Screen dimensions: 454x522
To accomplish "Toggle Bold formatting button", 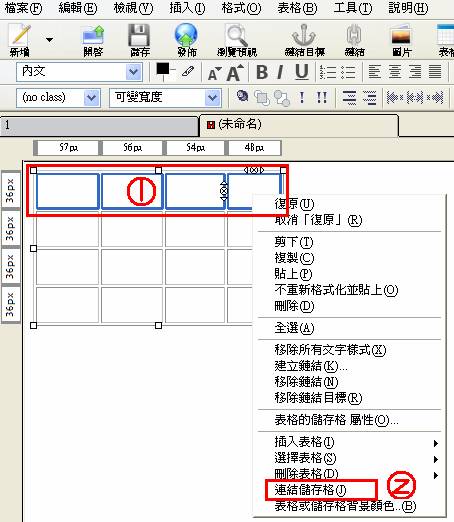I will 262,72.
